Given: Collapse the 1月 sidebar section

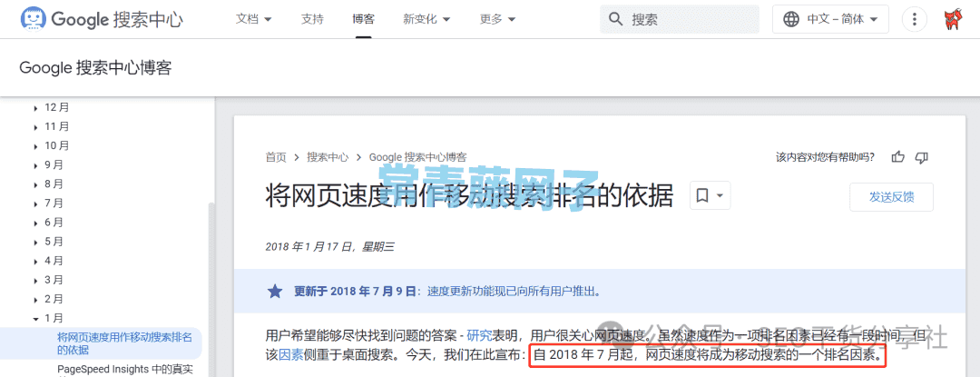Looking at the screenshot, I should [48, 318].
